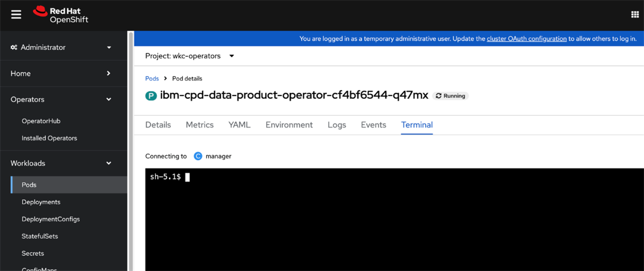This screenshot has width=644, height=271.
Task: Click the blue C container icon
Action: (x=198, y=156)
